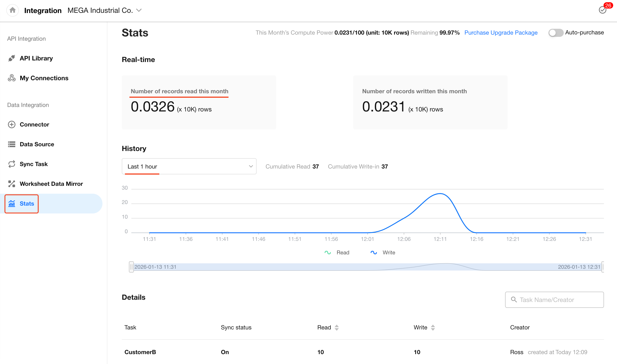
Task: Grab the left handle of chart range slider
Action: (131, 267)
